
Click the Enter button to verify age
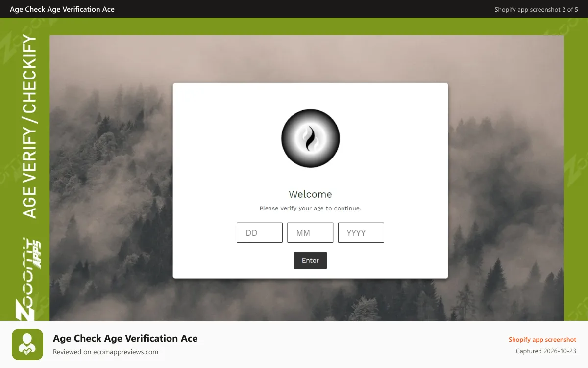point(310,261)
